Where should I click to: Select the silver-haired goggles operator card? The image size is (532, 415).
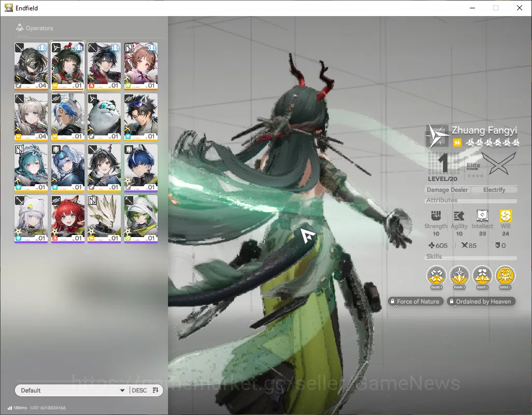(x=67, y=168)
